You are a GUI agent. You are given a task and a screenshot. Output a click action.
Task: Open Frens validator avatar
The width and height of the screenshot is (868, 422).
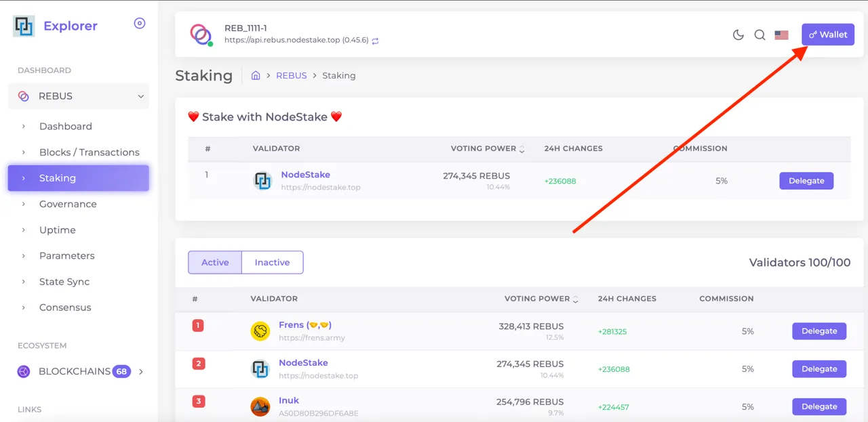(x=260, y=331)
